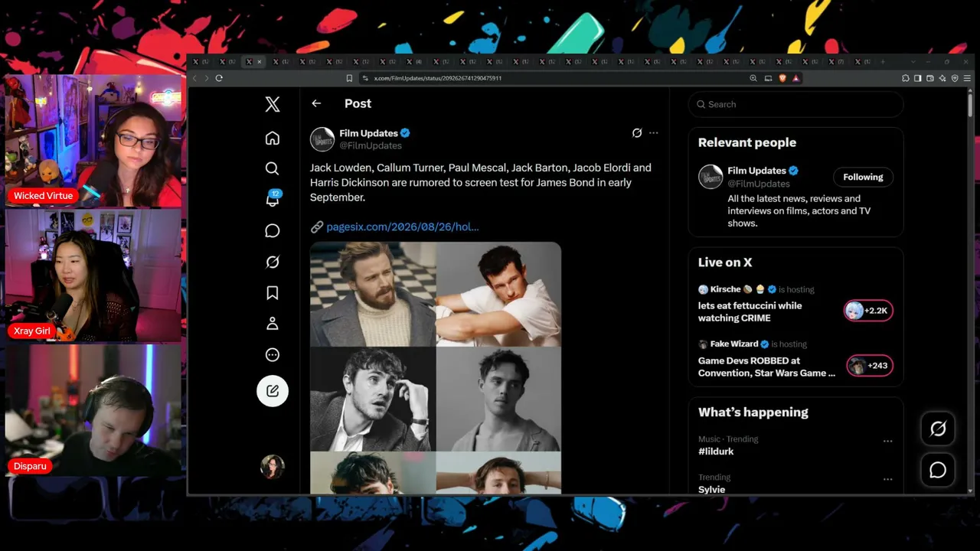Open the Profile person icon
This screenshot has width=980, height=551.
(273, 324)
